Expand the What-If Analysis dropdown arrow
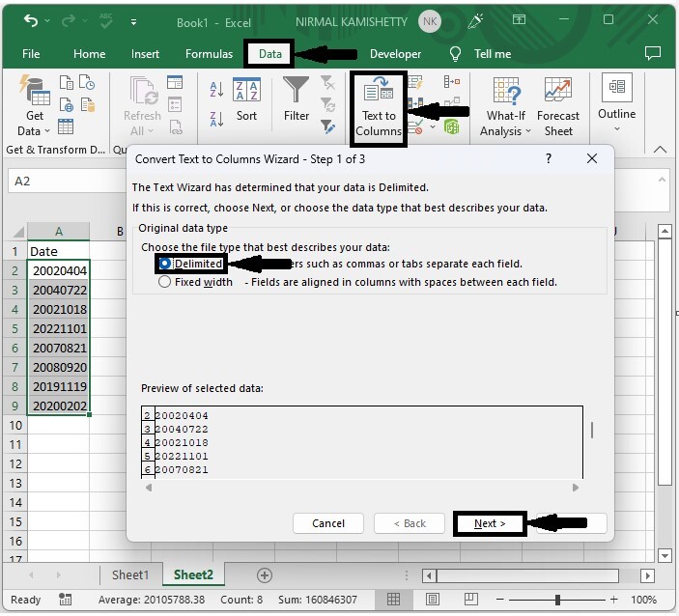 pos(528,130)
